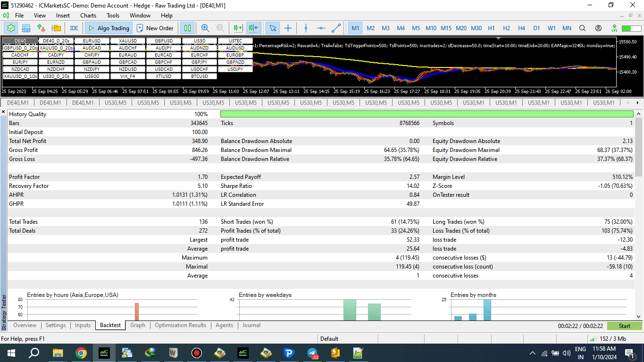The height and width of the screenshot is (362, 644).
Task: Click the report scrollbar down arrow
Action: click(x=639, y=317)
